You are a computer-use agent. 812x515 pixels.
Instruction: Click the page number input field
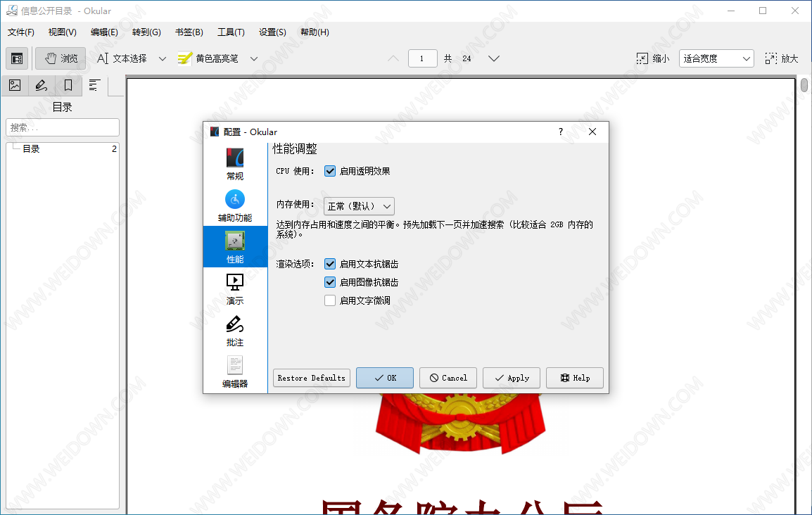coord(423,58)
